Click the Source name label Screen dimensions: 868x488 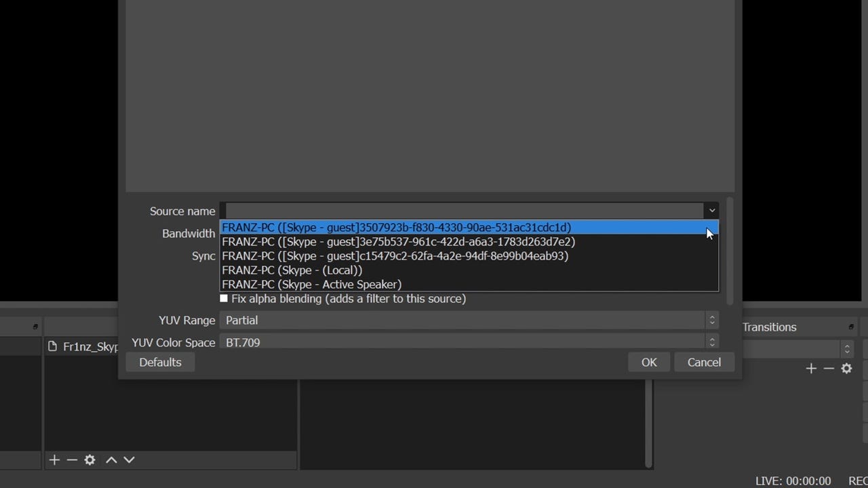click(182, 211)
